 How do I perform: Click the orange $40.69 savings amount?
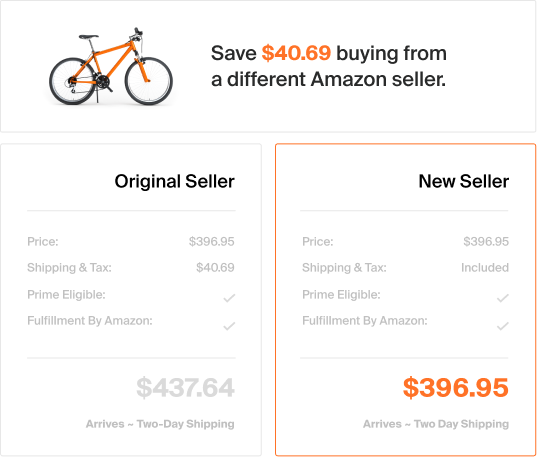(x=296, y=53)
